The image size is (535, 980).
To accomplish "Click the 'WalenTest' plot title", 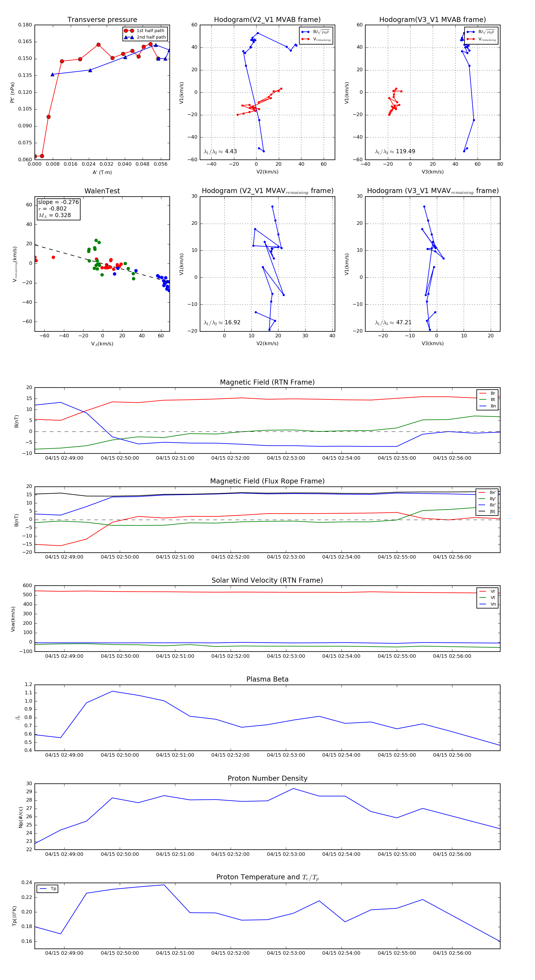I will [102, 191].
